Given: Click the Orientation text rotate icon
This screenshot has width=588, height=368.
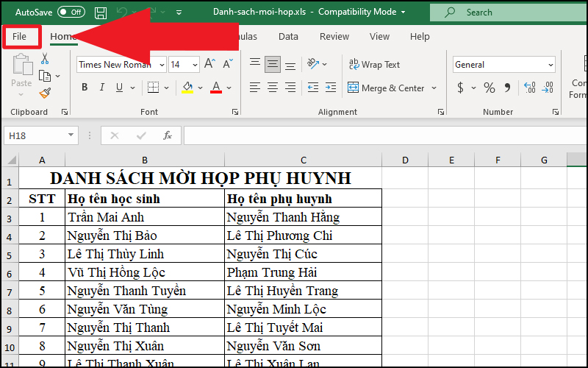Looking at the screenshot, I should 313,64.
